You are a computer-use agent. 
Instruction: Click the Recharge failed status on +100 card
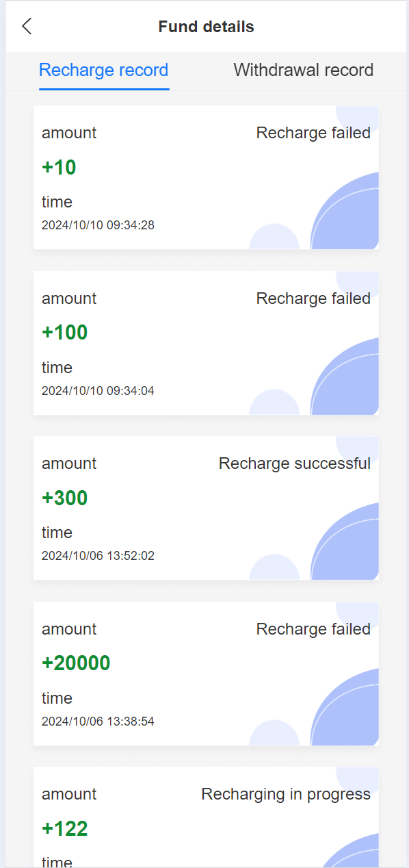pyautogui.click(x=313, y=298)
